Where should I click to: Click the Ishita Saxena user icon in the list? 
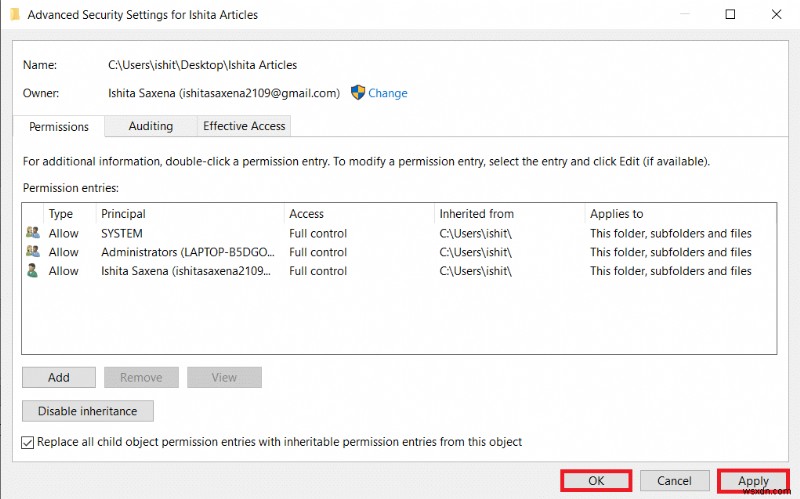(33, 271)
